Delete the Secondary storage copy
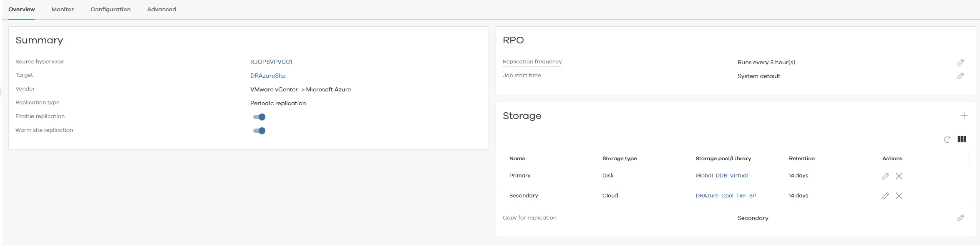 point(899,196)
